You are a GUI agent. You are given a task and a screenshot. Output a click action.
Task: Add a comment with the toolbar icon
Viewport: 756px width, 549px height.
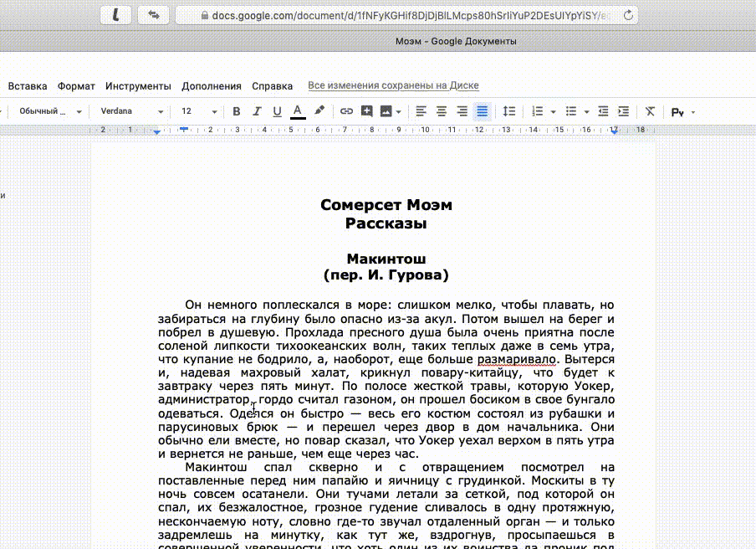coord(367,111)
